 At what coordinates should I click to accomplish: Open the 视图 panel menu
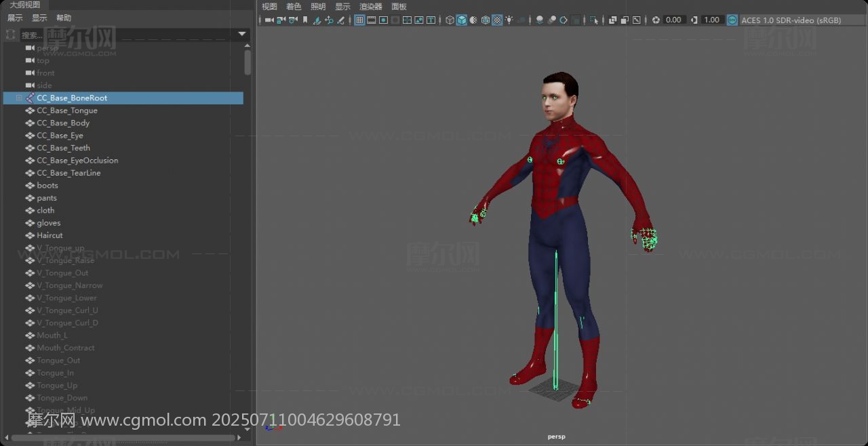(x=269, y=7)
